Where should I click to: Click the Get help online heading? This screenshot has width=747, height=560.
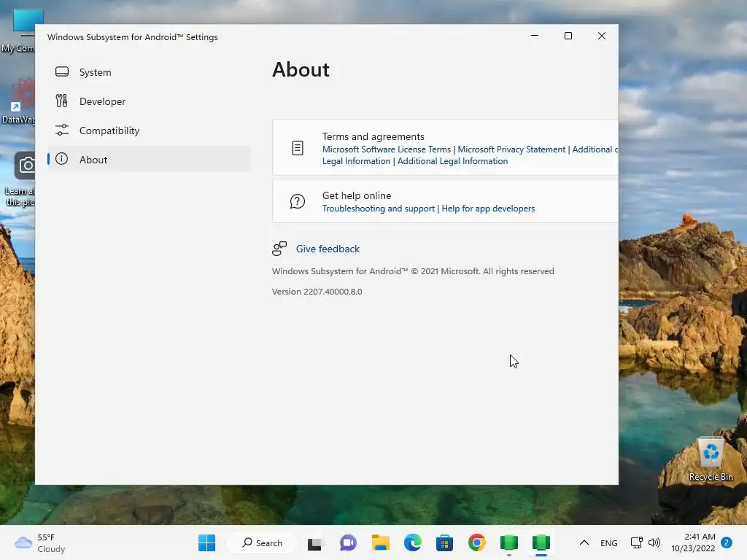[356, 195]
